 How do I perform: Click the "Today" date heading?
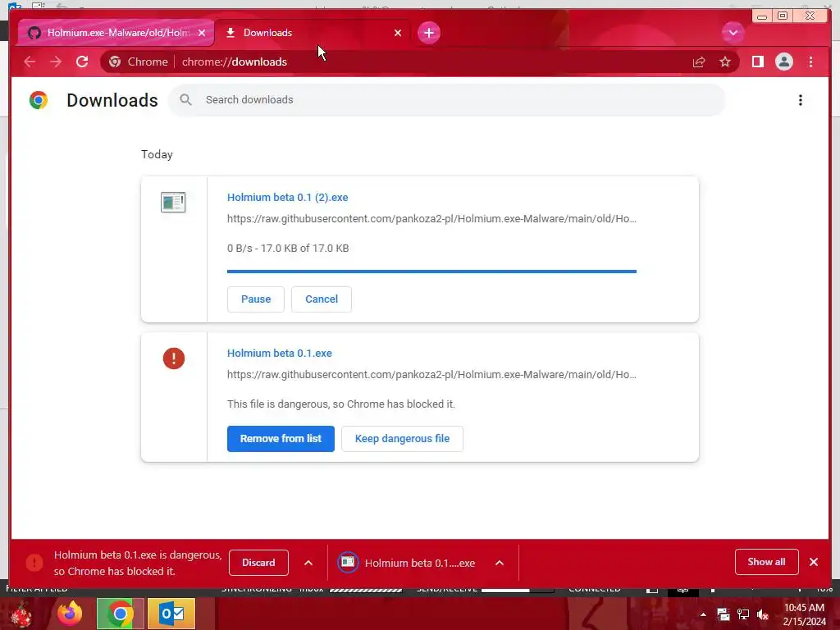pos(157,154)
